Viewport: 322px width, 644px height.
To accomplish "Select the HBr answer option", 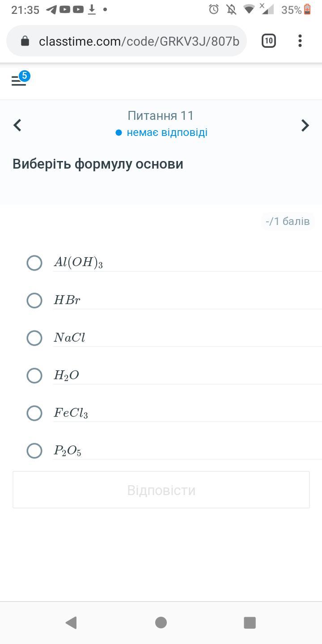I will tap(34, 300).
